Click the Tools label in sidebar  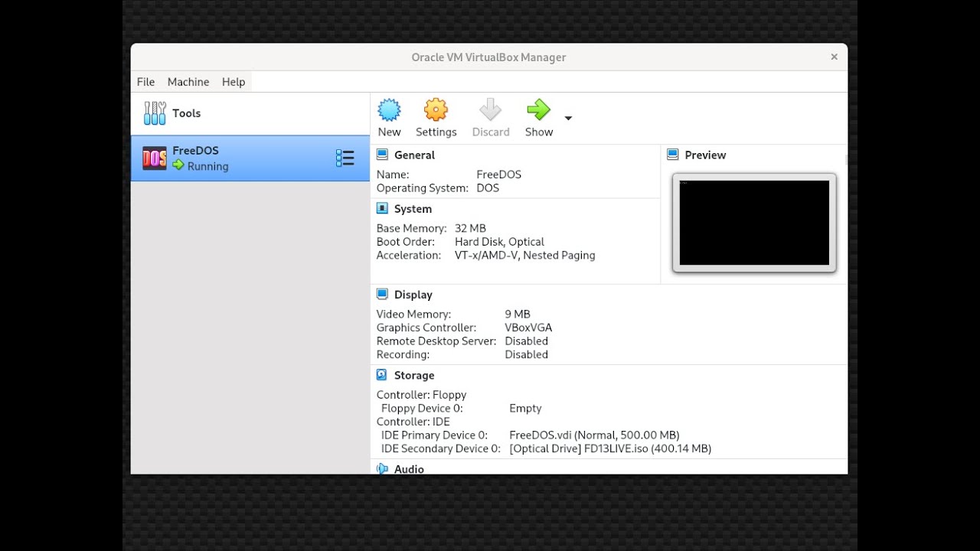click(186, 113)
